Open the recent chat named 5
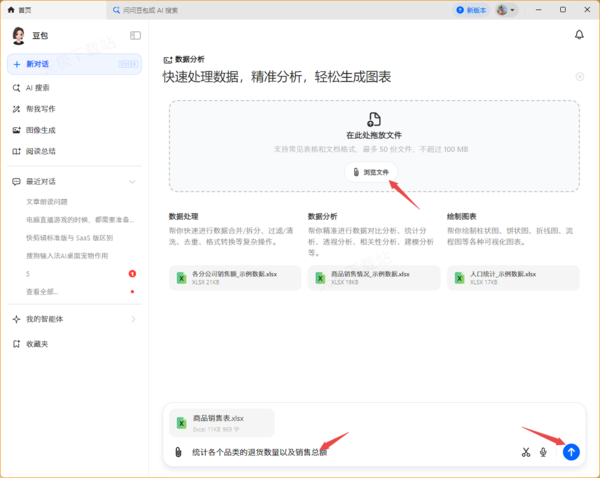Viewport: 600px width, 478px height. [28, 274]
